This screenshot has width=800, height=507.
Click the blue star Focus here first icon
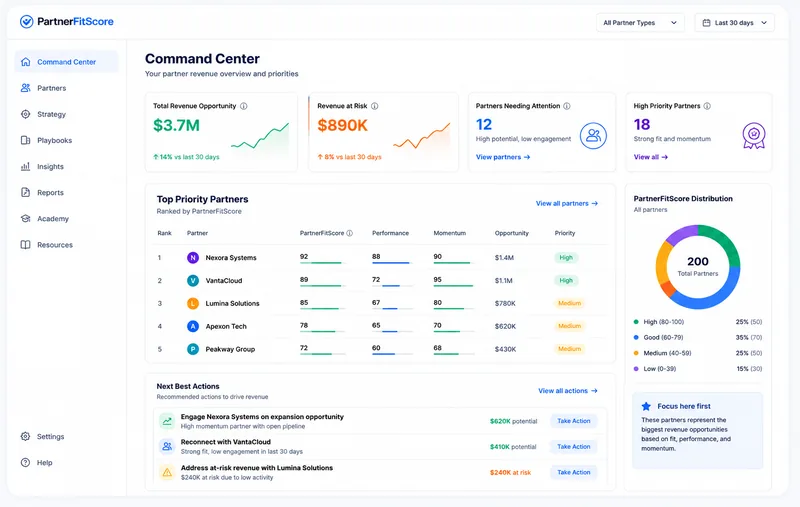click(x=646, y=406)
